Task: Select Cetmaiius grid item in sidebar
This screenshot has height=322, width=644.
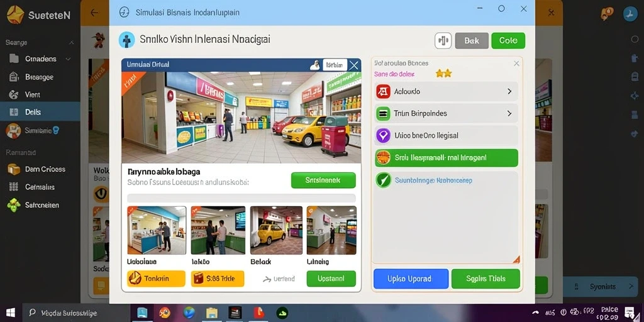Action: point(40,187)
